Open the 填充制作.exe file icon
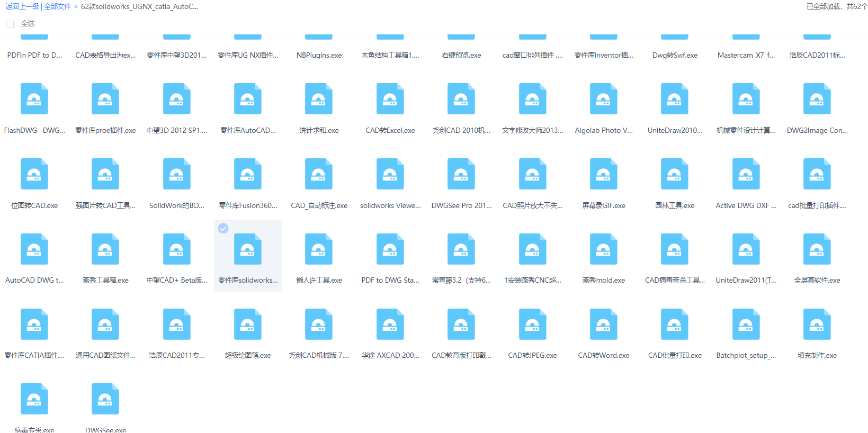Viewport: 868px width, 433px height. [x=817, y=324]
